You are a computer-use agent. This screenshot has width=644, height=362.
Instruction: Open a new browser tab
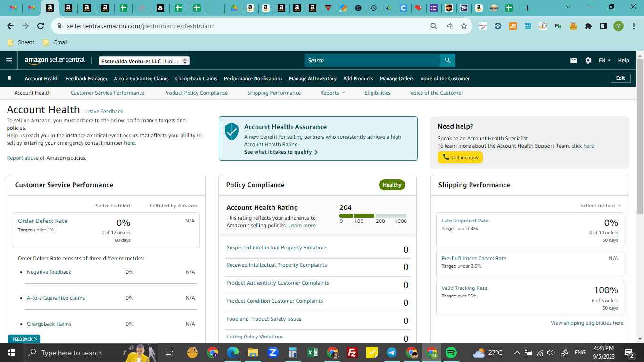[528, 8]
